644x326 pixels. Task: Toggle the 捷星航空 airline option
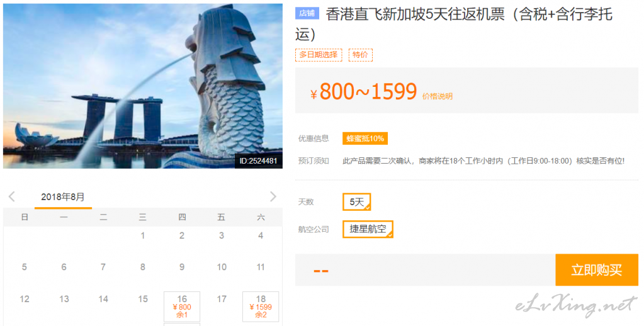(x=368, y=229)
